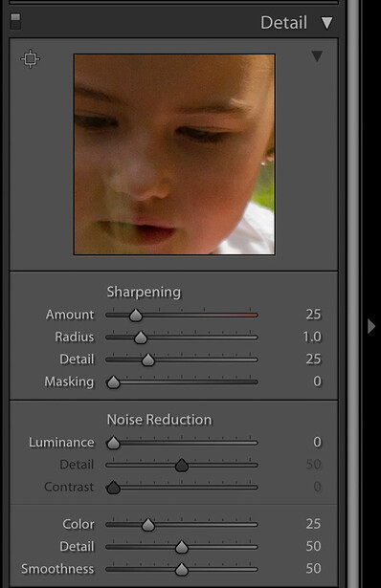Click the Sharpening Radius slider handle

click(x=141, y=338)
